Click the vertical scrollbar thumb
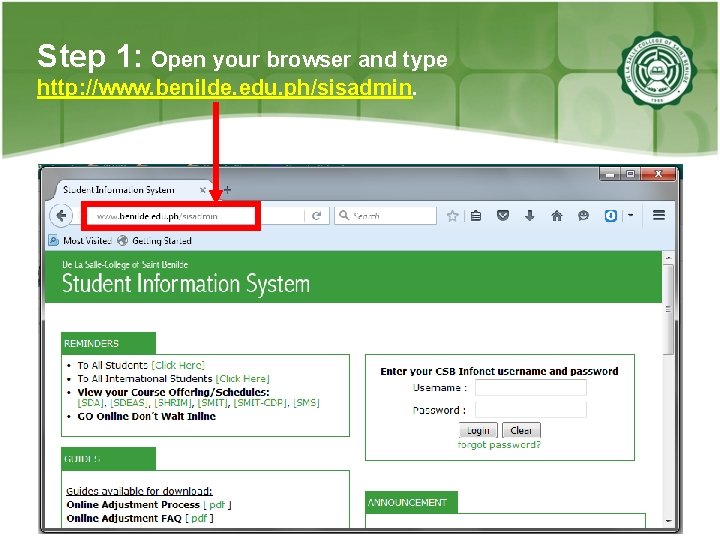The image size is (720, 540). (x=669, y=310)
